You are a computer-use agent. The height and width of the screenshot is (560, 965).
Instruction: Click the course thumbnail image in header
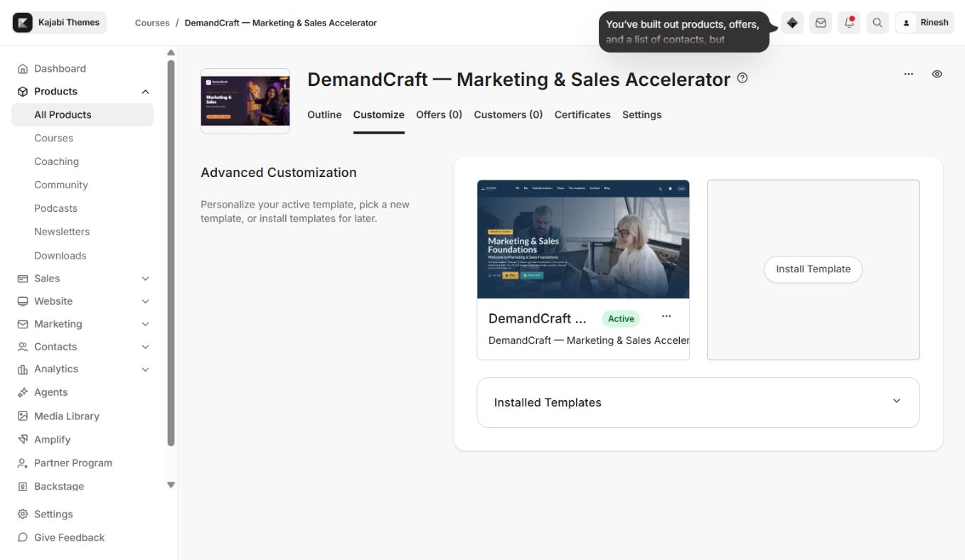[245, 101]
